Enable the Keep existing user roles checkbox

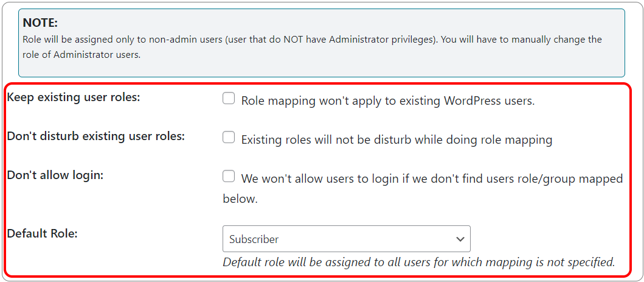coord(229,98)
